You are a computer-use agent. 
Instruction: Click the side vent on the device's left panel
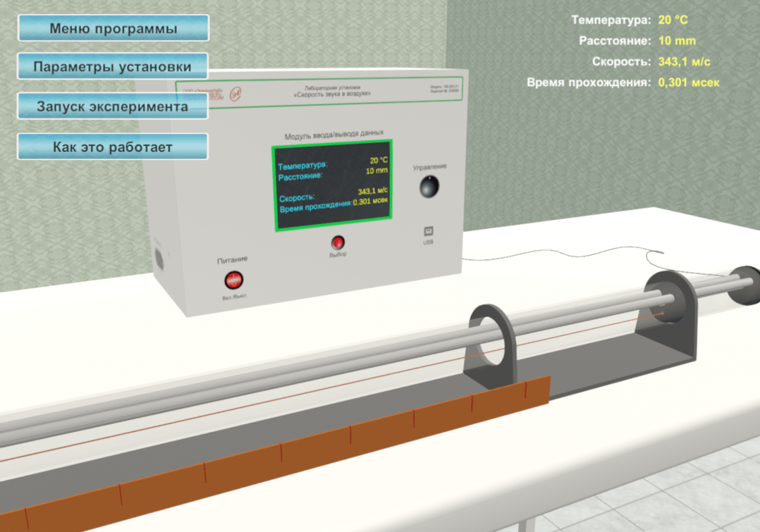159,259
